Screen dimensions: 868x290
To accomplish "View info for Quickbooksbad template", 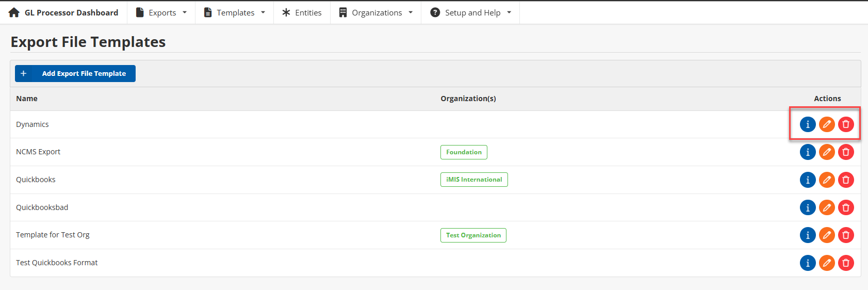I will (808, 207).
